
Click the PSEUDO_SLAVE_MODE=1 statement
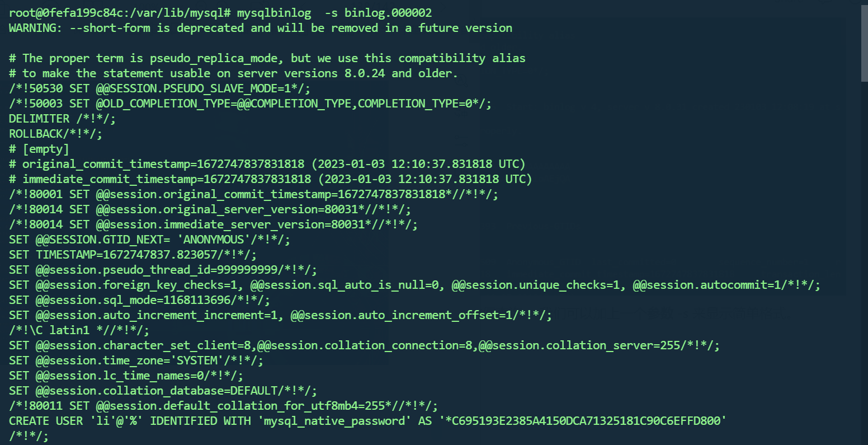click(x=159, y=88)
